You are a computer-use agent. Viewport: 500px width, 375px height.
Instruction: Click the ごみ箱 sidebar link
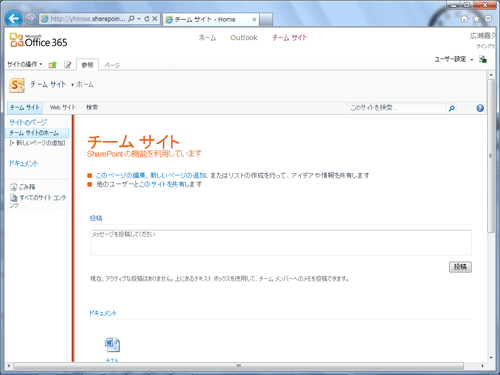[27, 187]
